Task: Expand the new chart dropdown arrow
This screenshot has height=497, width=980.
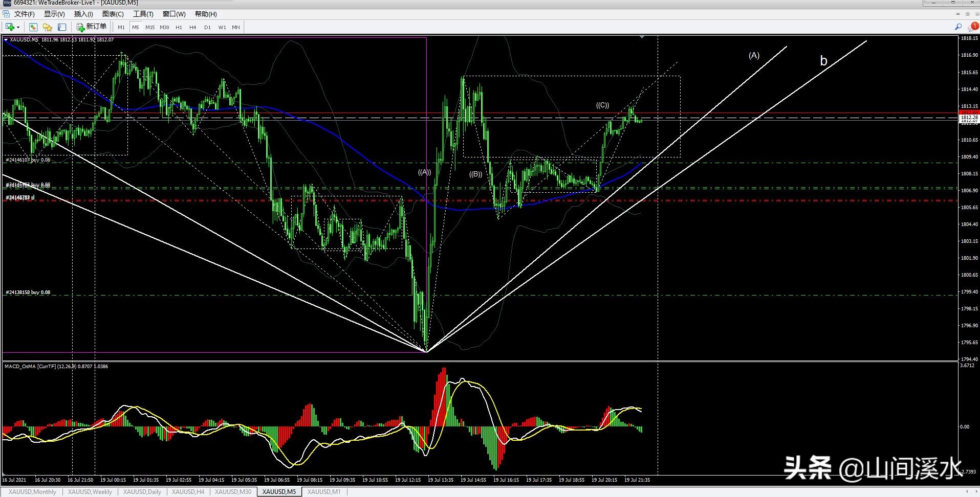Action: tap(18, 27)
